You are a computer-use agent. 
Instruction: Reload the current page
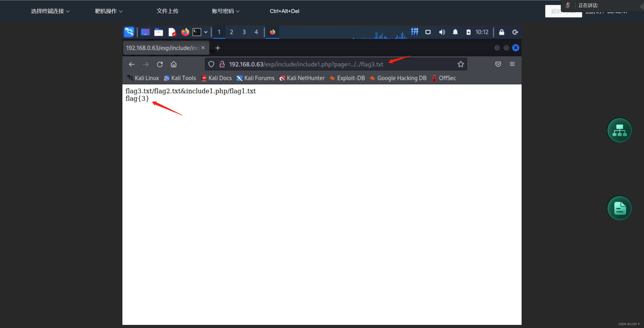(x=160, y=64)
